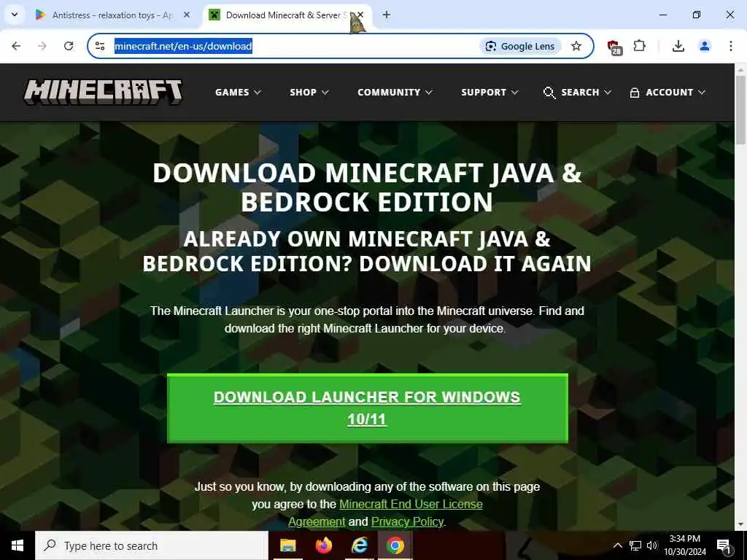Open the Privacy Policy link
The height and width of the screenshot is (560, 747).
(407, 522)
